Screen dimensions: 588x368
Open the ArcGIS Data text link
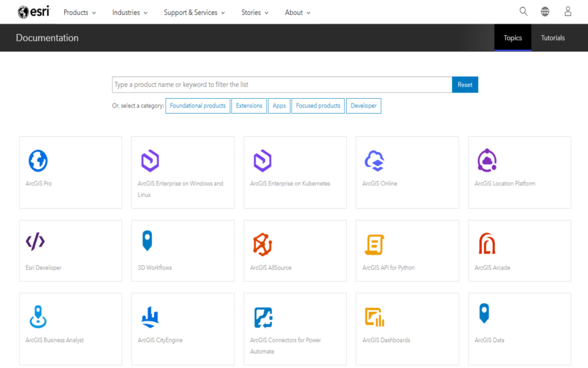489,340
